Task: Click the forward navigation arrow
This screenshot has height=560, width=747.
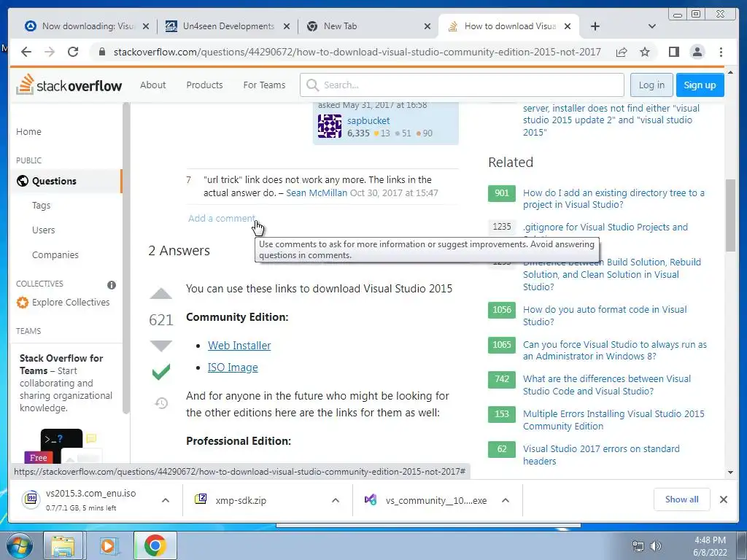Action: click(x=50, y=52)
